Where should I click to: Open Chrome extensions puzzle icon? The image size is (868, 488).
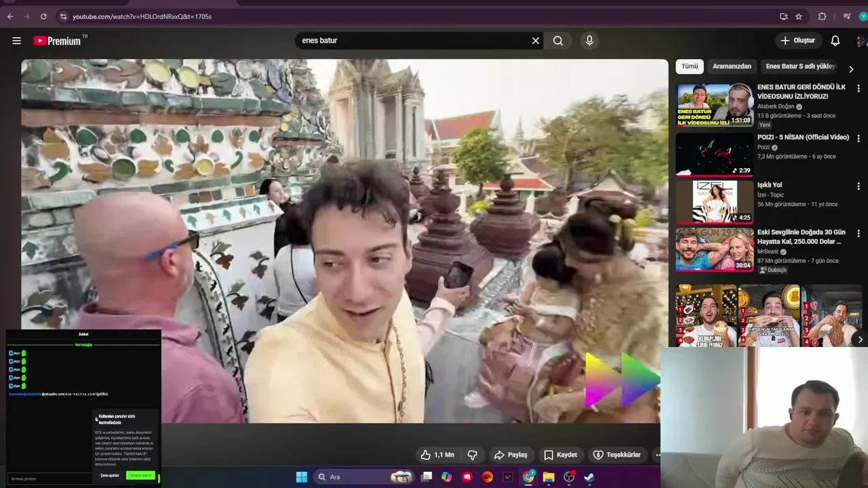pyautogui.click(x=823, y=16)
